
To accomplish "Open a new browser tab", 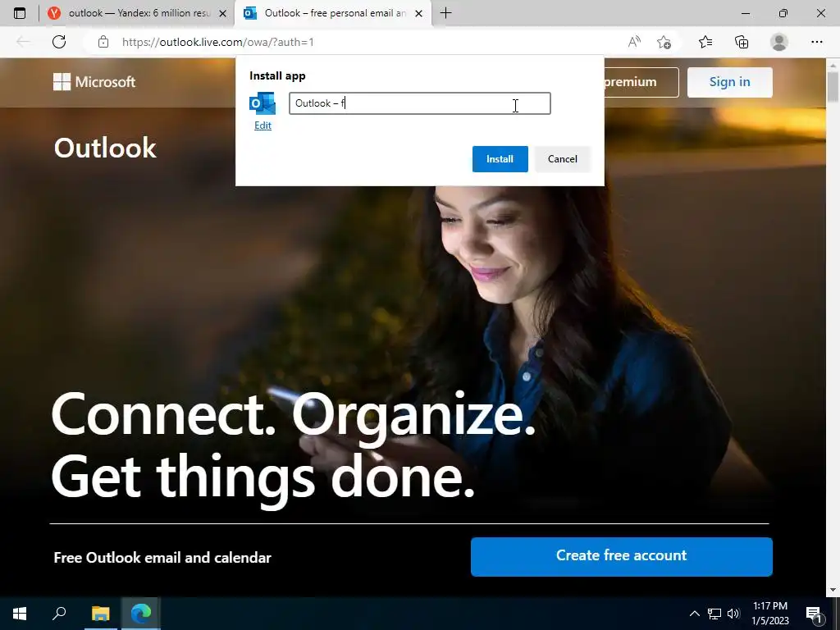I will pos(445,13).
